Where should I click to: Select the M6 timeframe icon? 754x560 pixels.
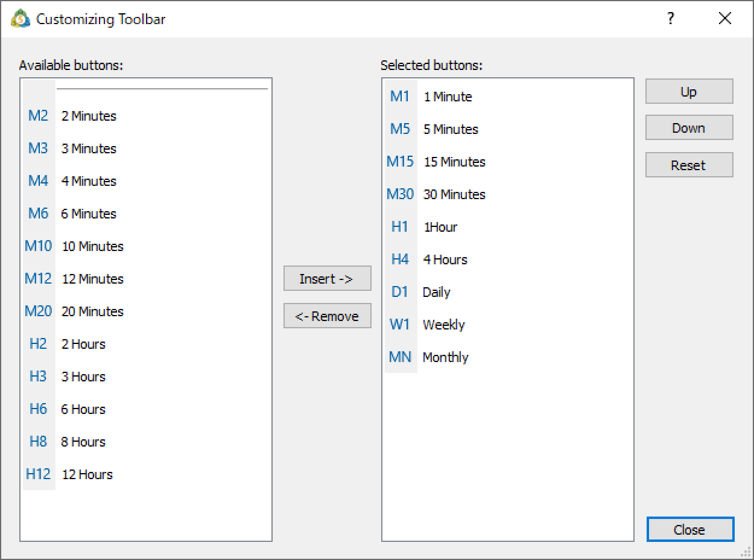[38, 214]
